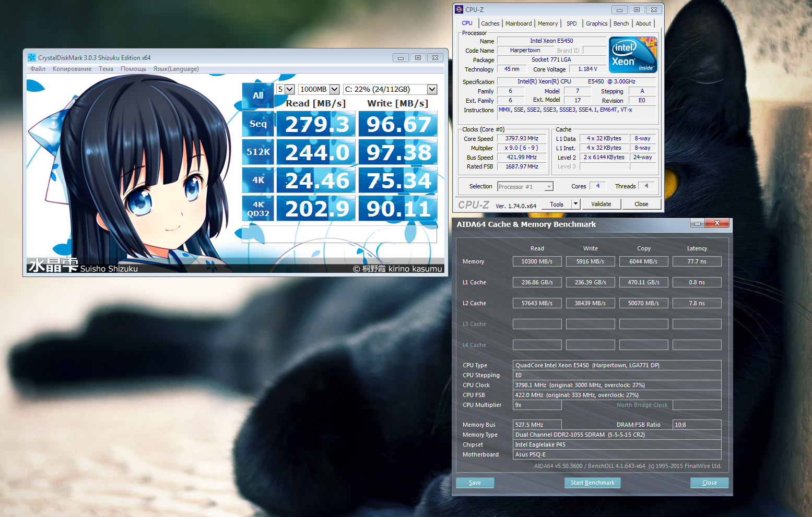Start the Seq sequential test
This screenshot has height=517, width=812.
[258, 124]
